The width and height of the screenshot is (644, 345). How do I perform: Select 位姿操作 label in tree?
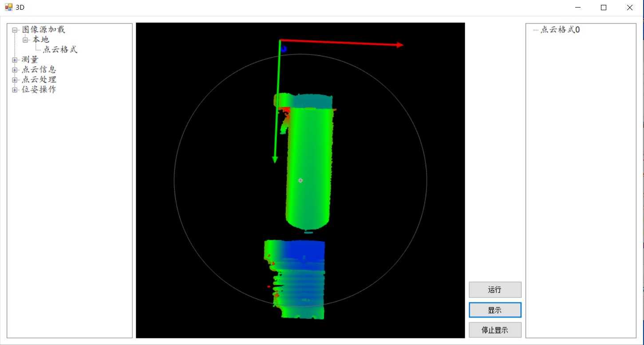tap(39, 90)
